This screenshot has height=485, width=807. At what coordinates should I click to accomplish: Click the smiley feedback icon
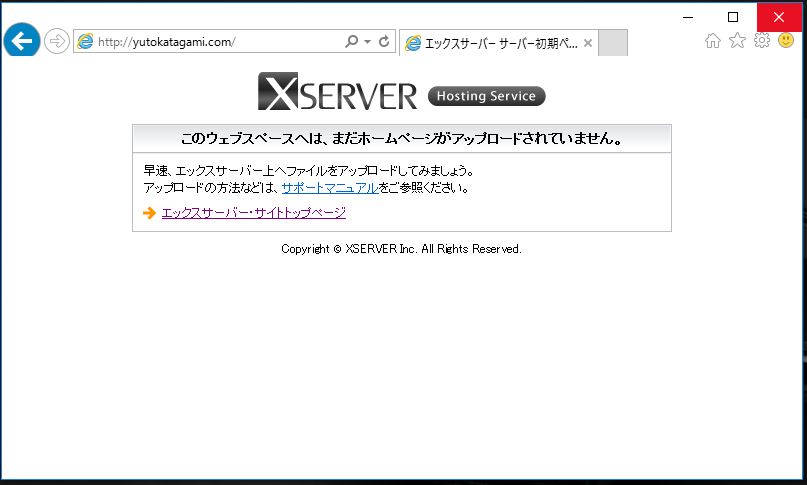click(x=786, y=40)
